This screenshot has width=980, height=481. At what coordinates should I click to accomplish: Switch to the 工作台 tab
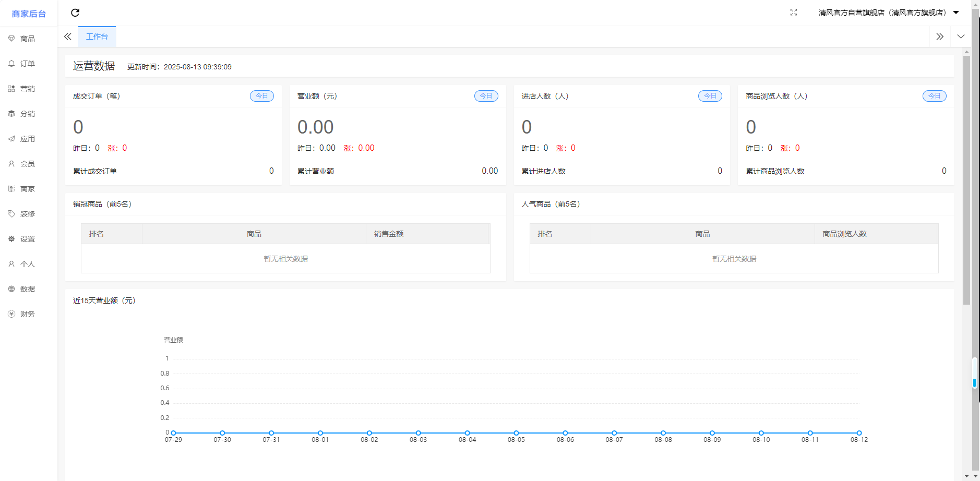click(97, 37)
